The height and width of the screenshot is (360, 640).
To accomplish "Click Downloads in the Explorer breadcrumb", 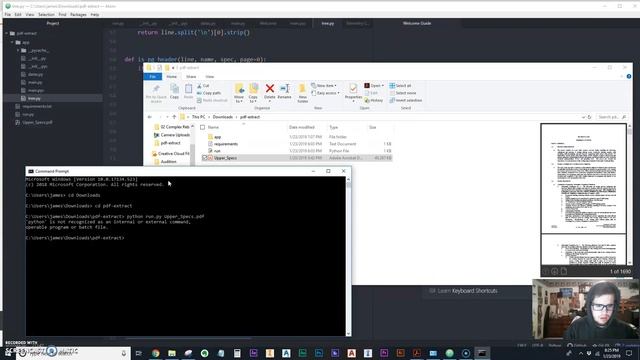I will (x=222, y=117).
